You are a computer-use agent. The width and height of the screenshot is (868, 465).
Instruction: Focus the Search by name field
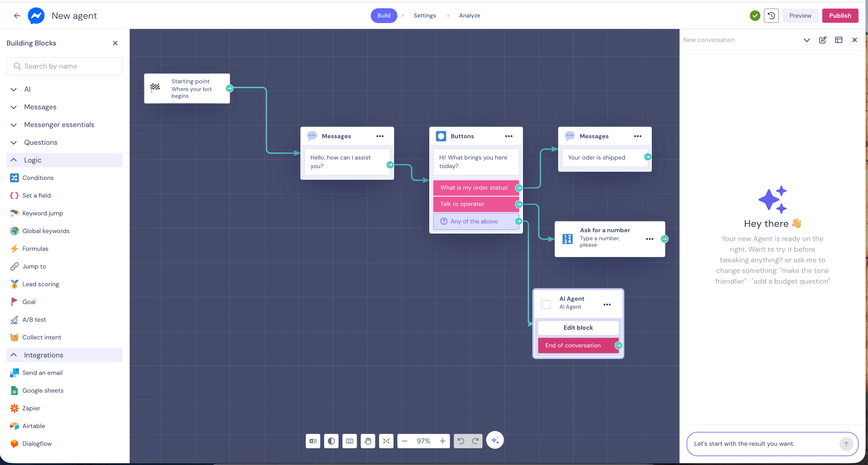tap(64, 66)
